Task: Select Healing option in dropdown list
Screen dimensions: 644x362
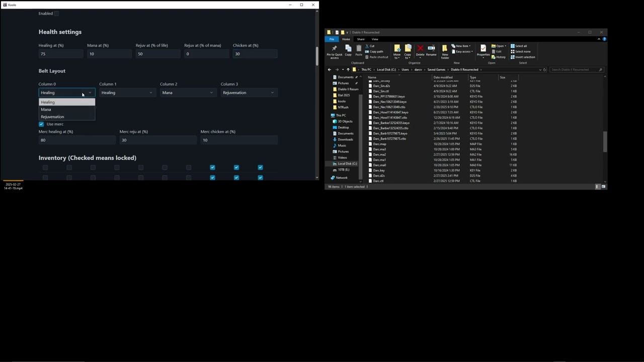Action: point(67,102)
